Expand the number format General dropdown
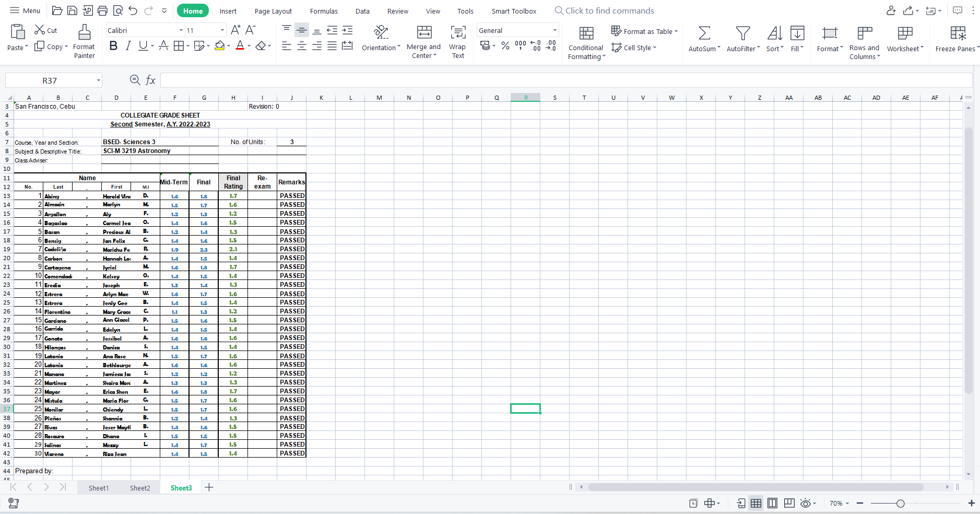The image size is (980, 514). (554, 30)
